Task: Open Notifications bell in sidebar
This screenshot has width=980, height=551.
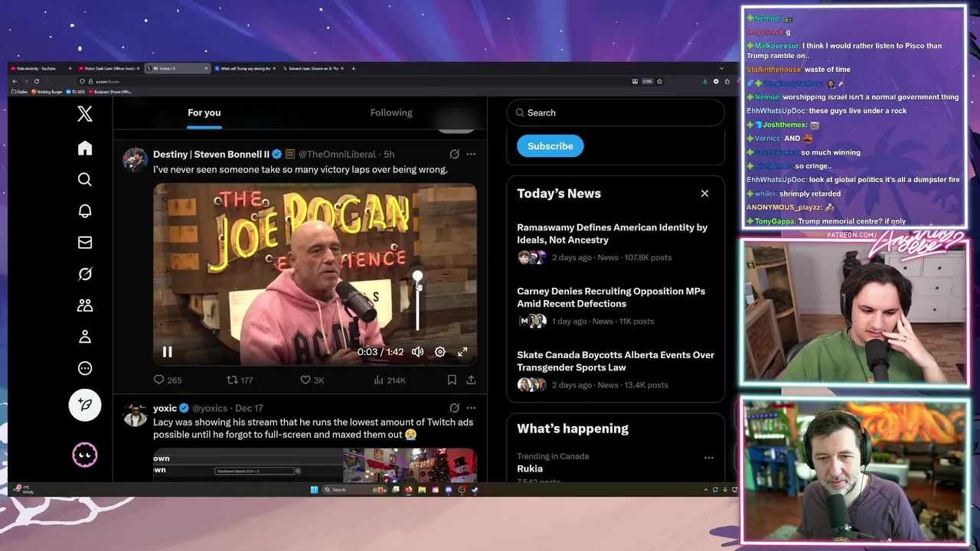Action: [85, 211]
